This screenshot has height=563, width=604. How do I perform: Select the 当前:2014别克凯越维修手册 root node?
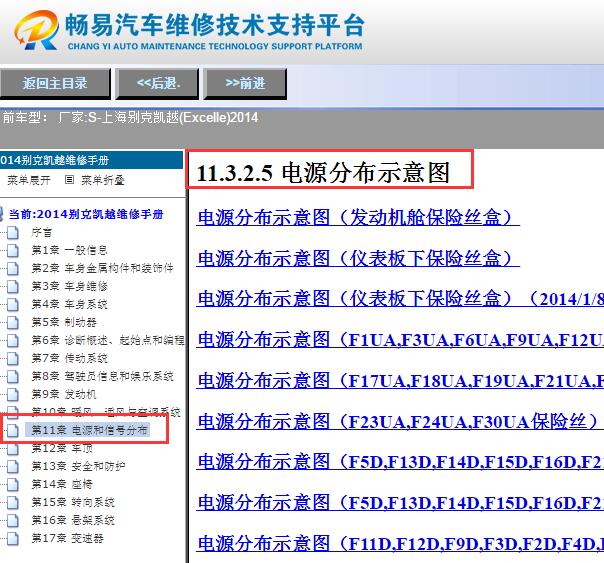click(86, 214)
